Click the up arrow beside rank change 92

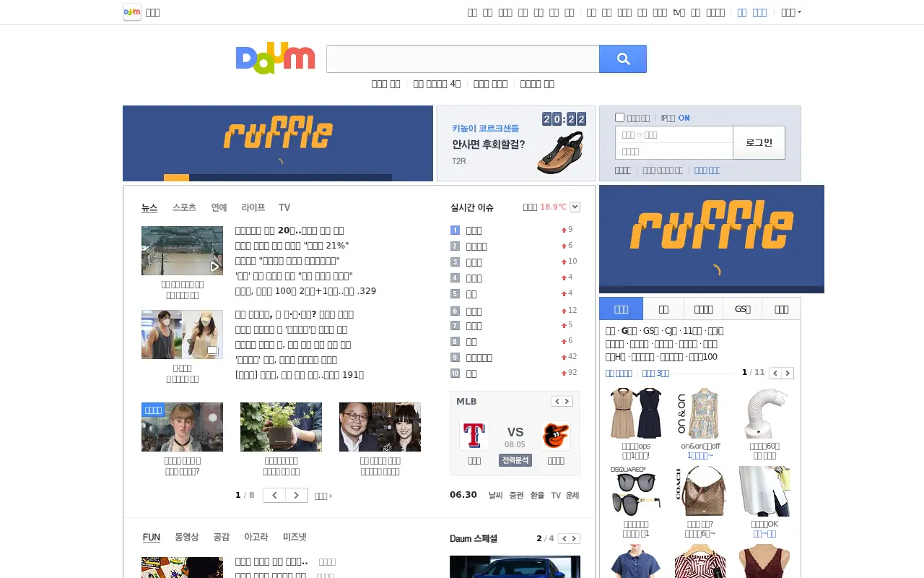[564, 374]
